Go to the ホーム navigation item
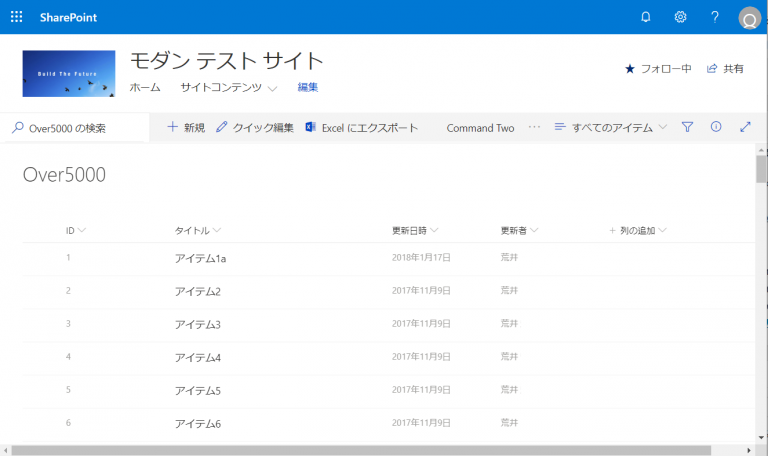Viewport: 768px width, 456px height. click(145, 88)
